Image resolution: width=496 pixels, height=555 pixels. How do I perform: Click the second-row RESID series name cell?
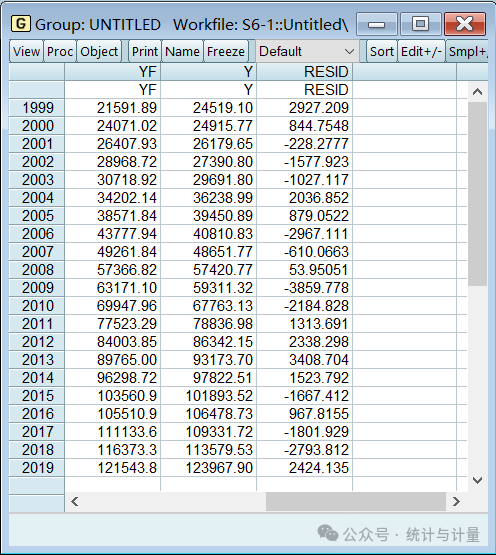tap(304, 90)
